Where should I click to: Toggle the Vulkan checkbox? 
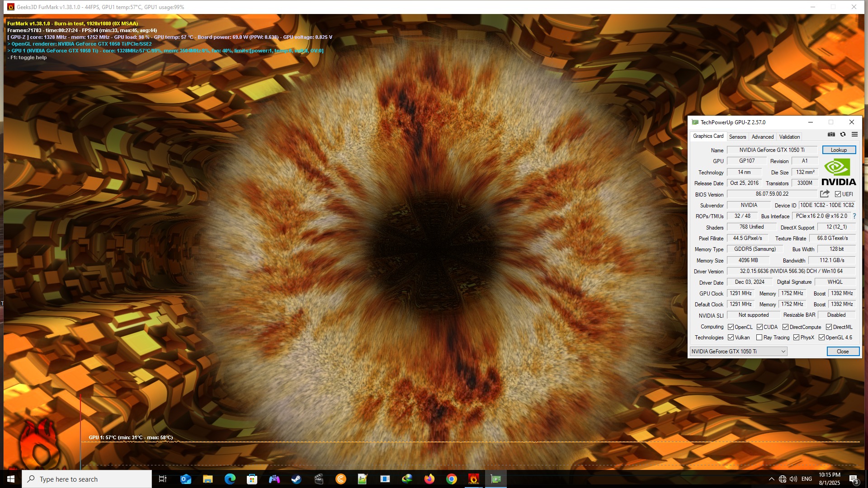pyautogui.click(x=731, y=338)
